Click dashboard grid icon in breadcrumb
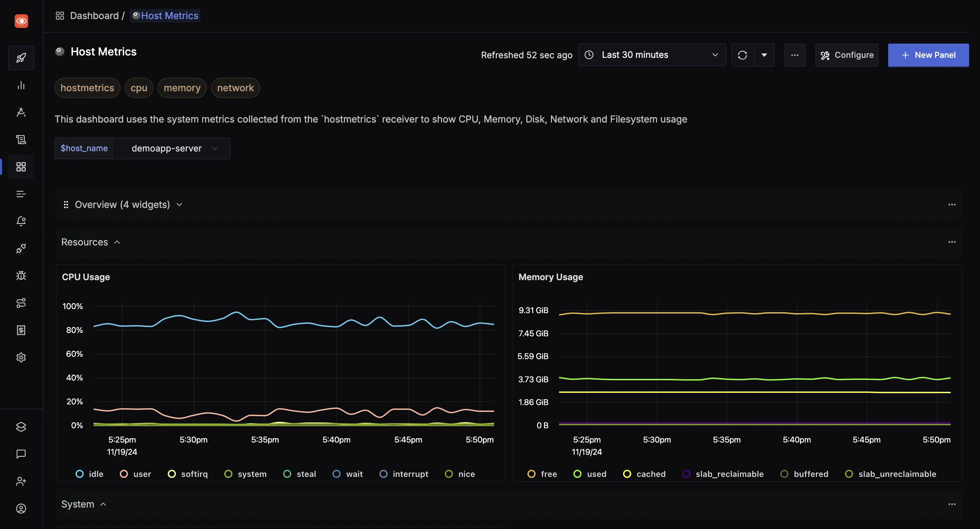 [x=60, y=16]
